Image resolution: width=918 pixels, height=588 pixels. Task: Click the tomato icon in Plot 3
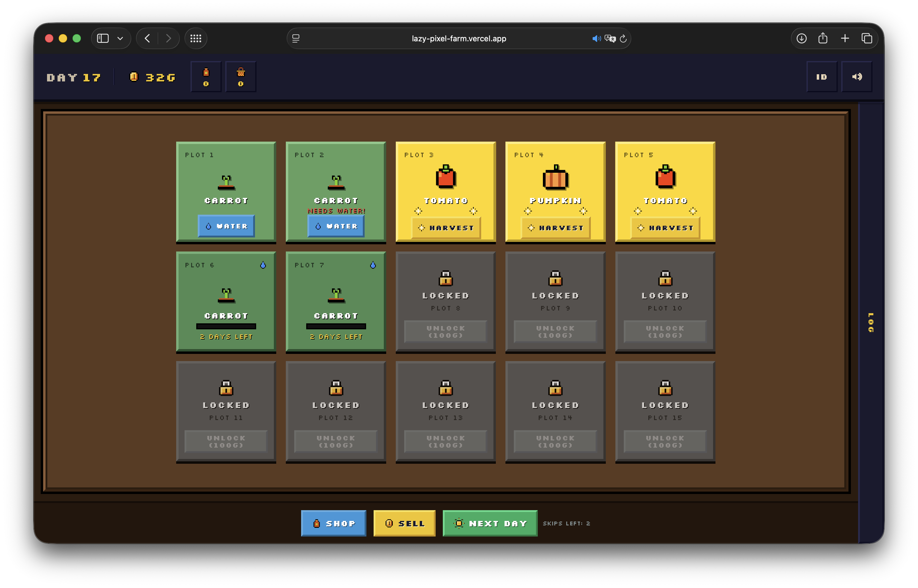tap(446, 177)
